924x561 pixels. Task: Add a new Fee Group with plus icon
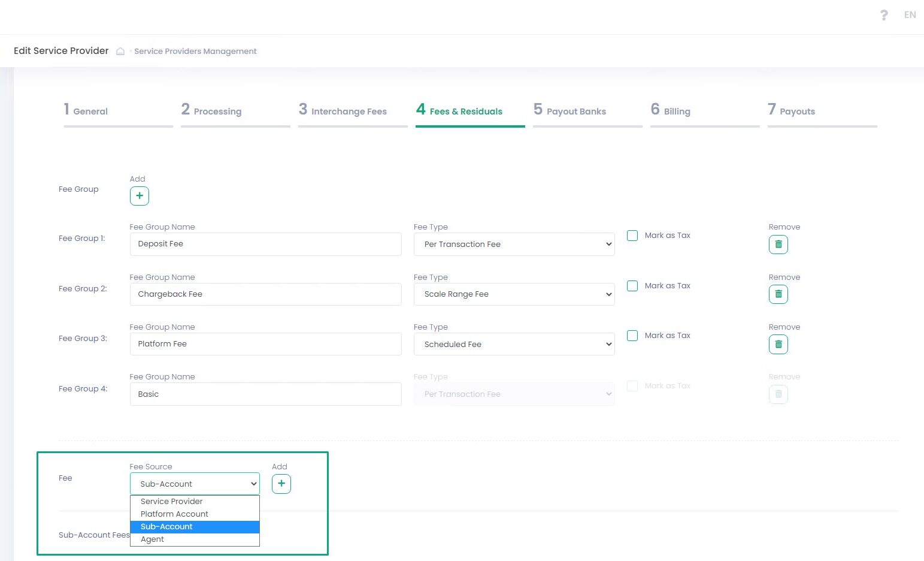[140, 196]
